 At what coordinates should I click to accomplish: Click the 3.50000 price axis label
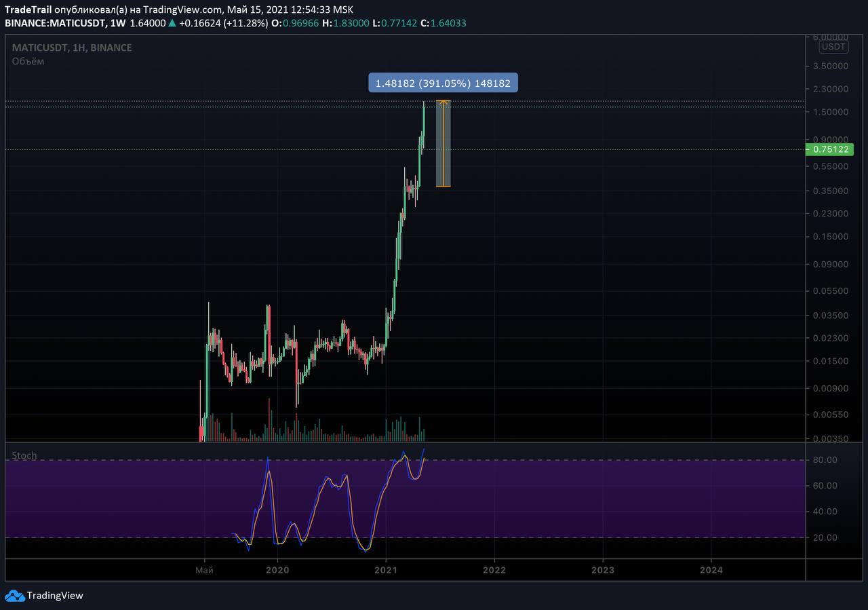click(x=830, y=66)
